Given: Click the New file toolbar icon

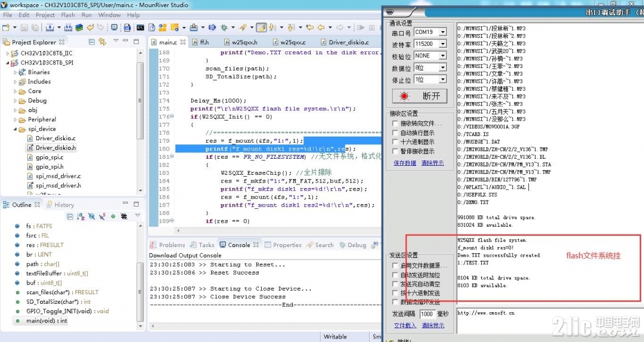Looking at the screenshot, I should pos(6,27).
